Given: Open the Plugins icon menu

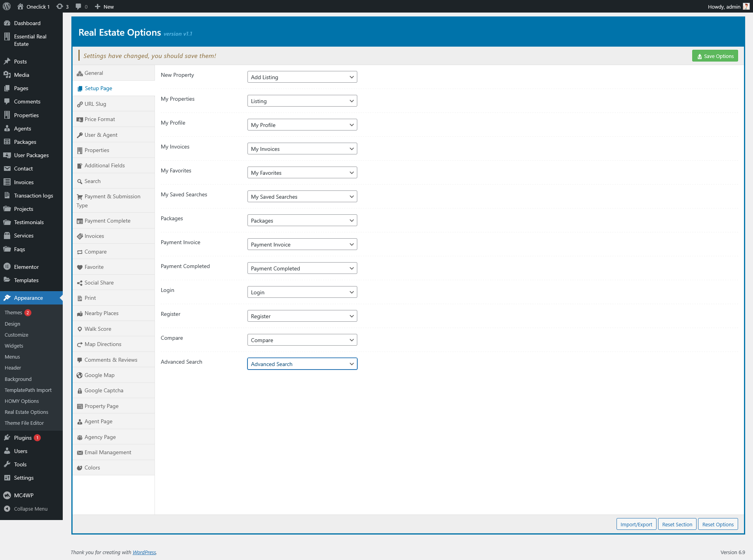Looking at the screenshot, I should pos(7,438).
